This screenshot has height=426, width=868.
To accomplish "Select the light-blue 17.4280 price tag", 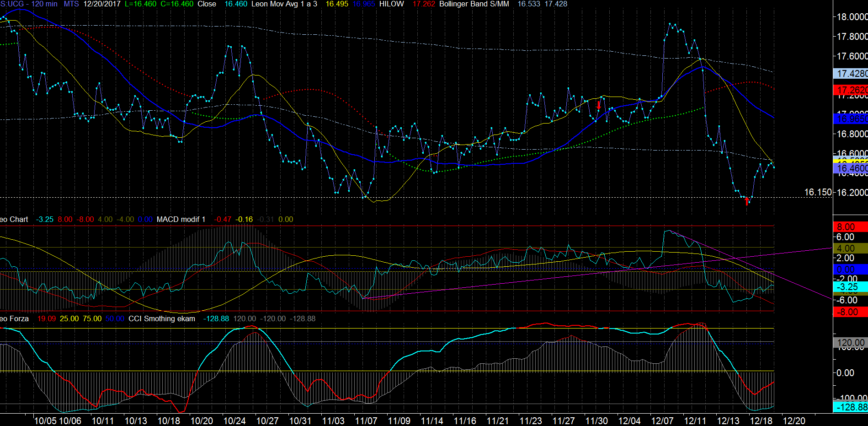I will tap(851, 74).
